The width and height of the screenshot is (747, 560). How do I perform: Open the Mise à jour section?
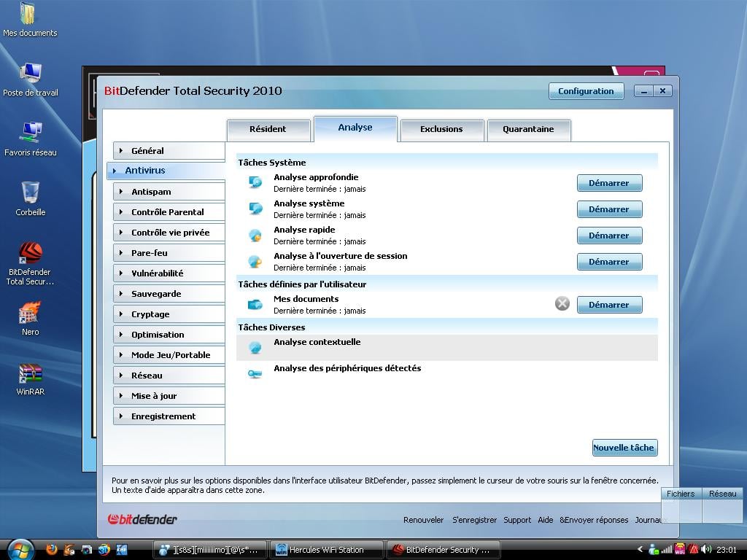tap(169, 396)
